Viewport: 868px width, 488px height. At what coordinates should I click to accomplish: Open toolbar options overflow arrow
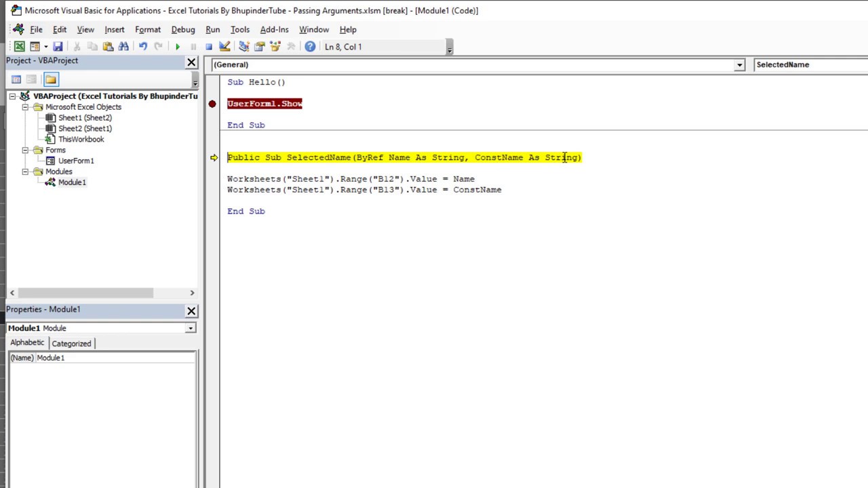click(x=450, y=47)
